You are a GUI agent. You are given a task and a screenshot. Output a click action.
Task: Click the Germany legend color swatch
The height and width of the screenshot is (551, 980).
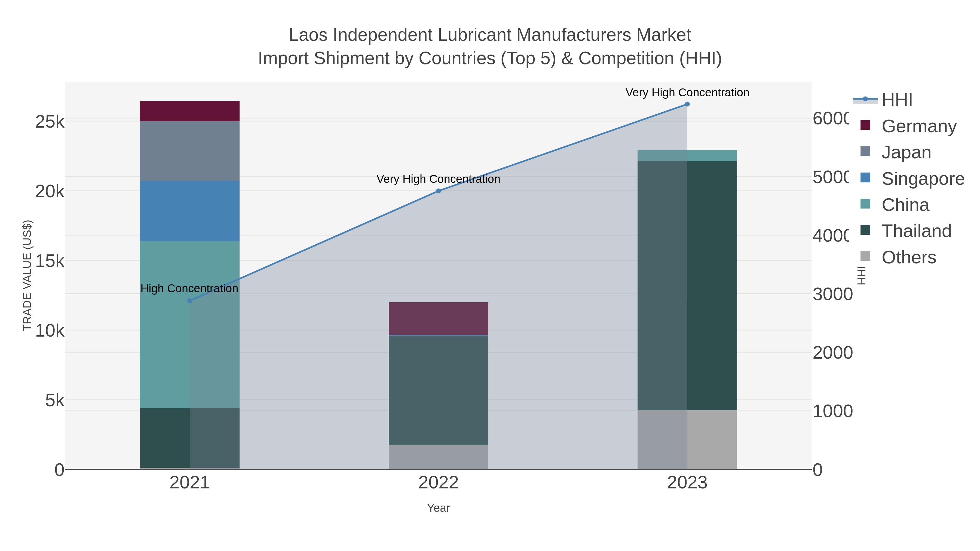coord(865,125)
